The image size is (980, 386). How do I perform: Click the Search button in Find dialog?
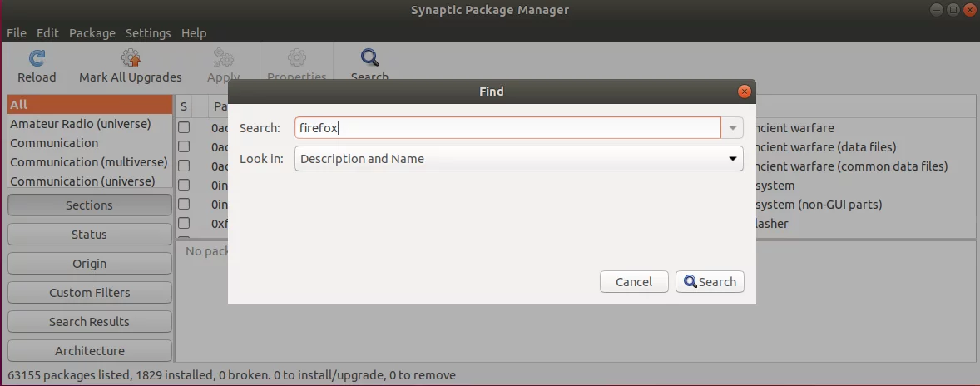pyautogui.click(x=710, y=282)
